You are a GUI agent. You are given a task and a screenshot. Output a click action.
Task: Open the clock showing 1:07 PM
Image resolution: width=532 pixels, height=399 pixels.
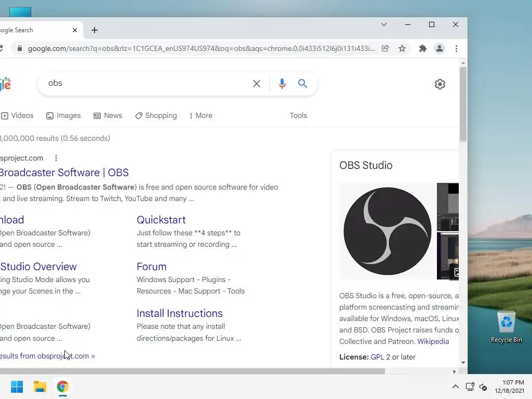point(509,387)
